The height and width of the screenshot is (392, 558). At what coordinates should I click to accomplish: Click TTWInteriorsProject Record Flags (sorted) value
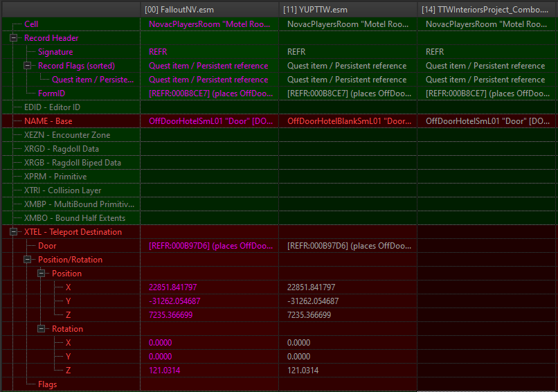click(x=485, y=66)
